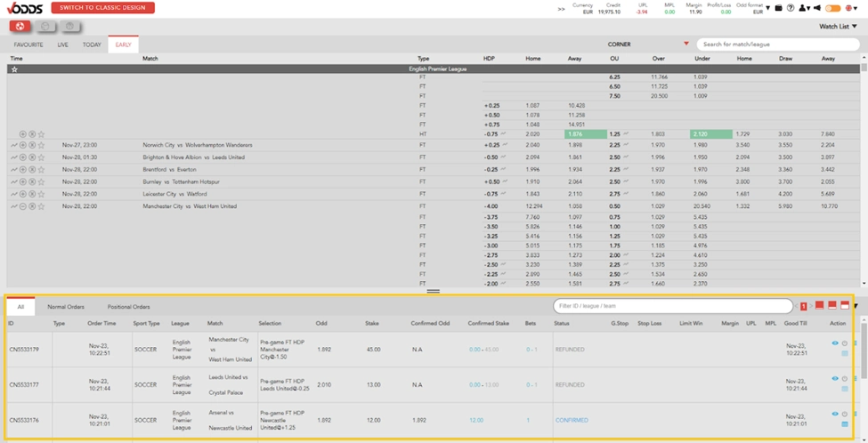
Task: Expand the top bar with >> arrows
Action: coord(562,9)
